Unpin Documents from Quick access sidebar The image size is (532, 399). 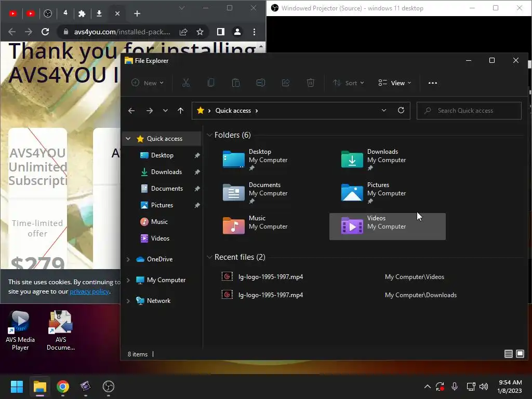(197, 189)
